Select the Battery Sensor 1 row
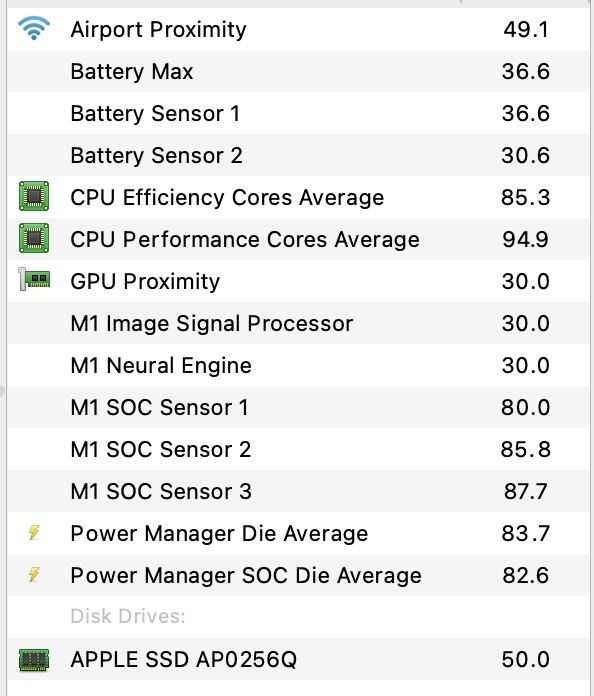The height and width of the screenshot is (696, 594). point(298,113)
